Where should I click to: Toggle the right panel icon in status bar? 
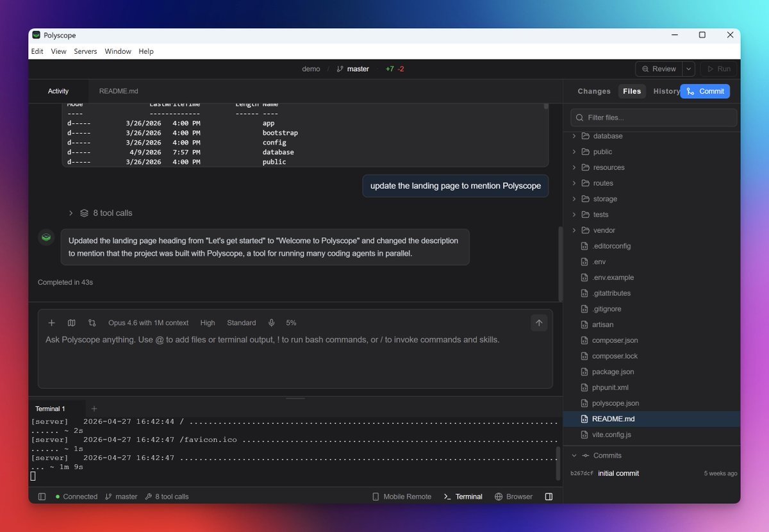pyautogui.click(x=549, y=497)
